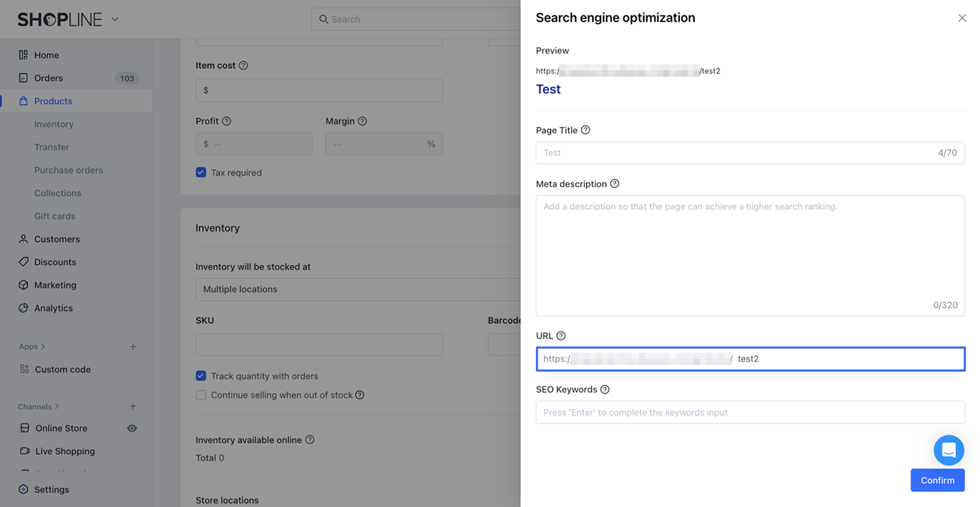Enable Continue selling when out of stock
Viewport: 980px width, 507px height.
tap(201, 395)
